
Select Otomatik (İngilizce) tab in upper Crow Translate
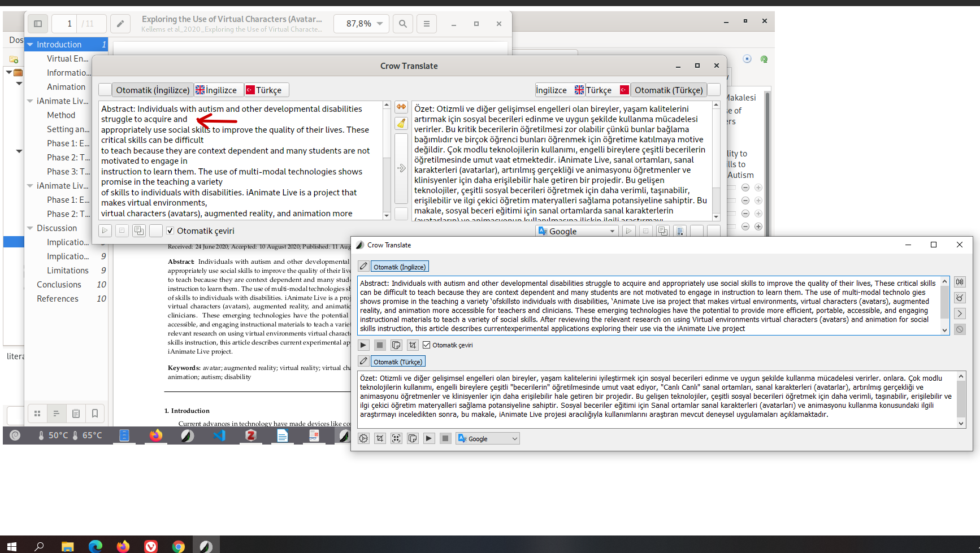pos(153,90)
